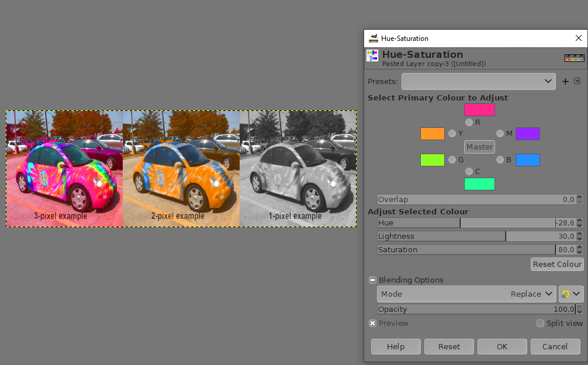The width and height of the screenshot is (588, 365).
Task: Click the blue colour swatch
Action: tap(527, 160)
